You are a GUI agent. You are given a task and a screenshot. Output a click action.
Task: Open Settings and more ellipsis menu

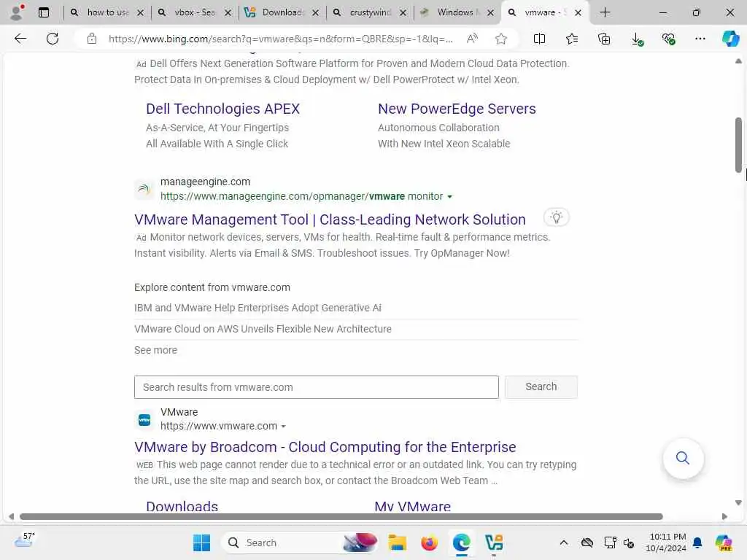pyautogui.click(x=700, y=39)
